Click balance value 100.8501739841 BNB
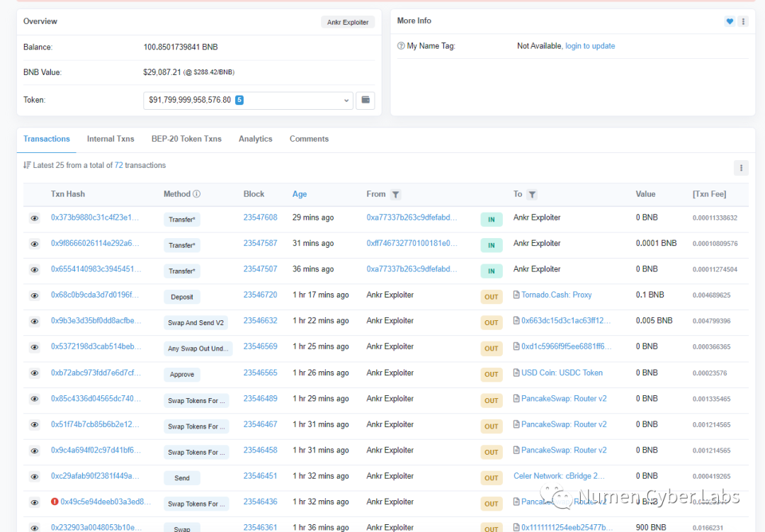 (x=181, y=47)
